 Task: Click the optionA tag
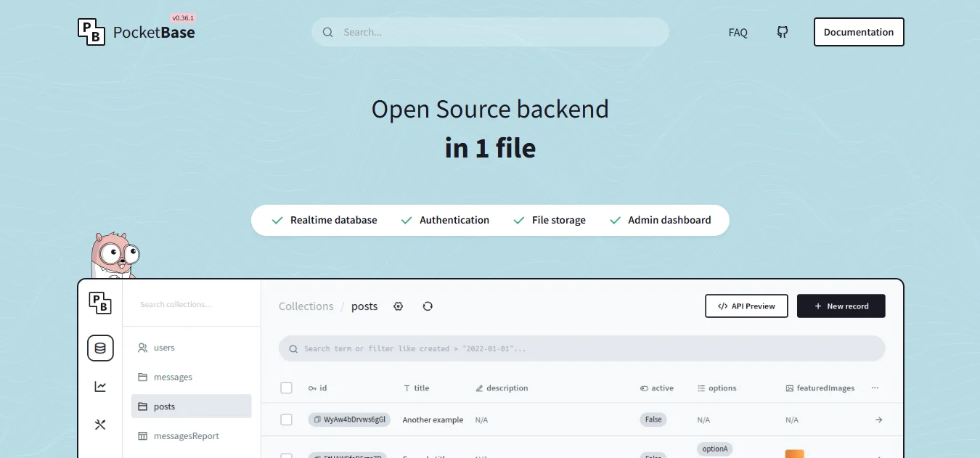click(715, 449)
